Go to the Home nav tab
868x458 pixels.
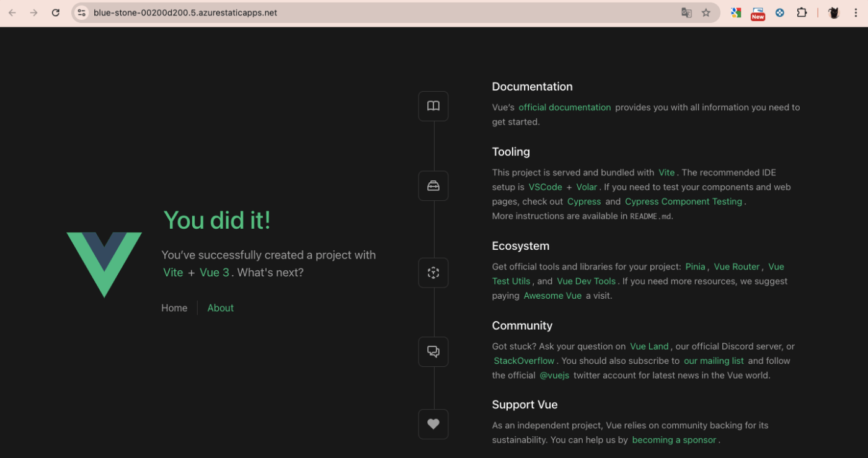tap(174, 308)
